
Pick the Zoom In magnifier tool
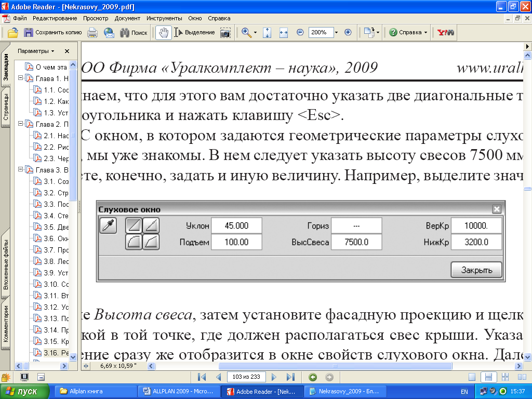tap(246, 33)
